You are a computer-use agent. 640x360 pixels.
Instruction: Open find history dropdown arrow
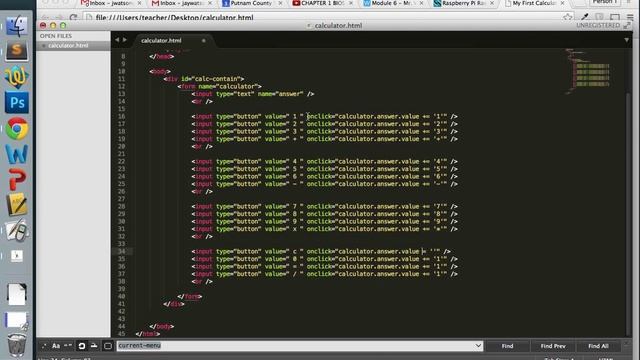[478, 346]
